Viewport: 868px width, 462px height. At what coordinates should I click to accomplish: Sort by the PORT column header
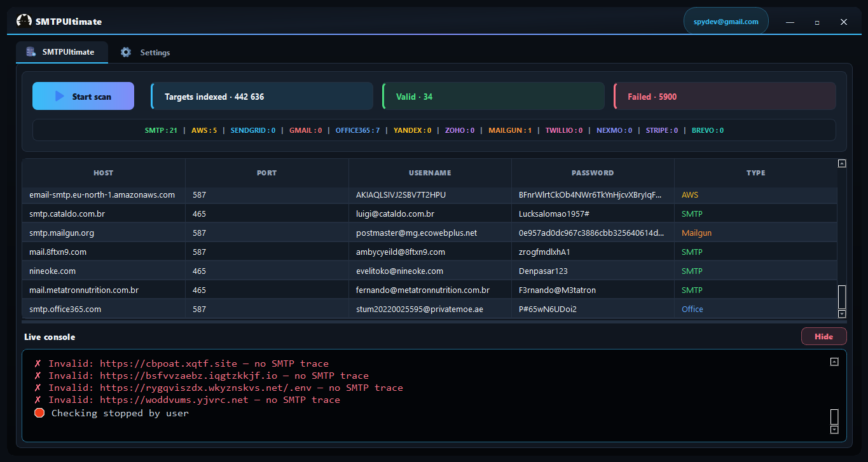coord(267,173)
